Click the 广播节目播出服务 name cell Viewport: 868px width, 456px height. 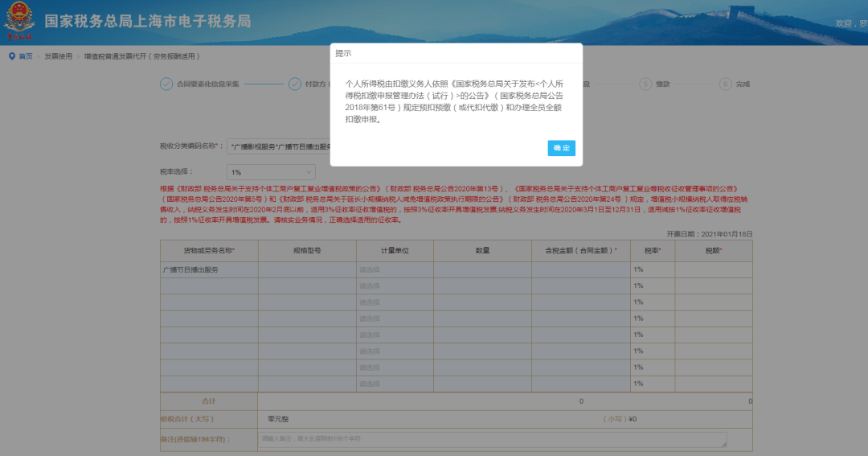click(x=209, y=269)
